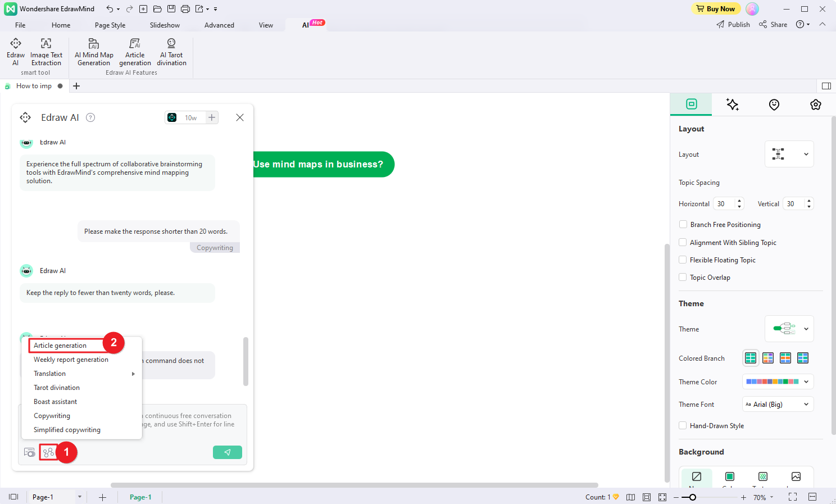Open the Layout dropdown
The image size is (836, 504).
point(789,154)
